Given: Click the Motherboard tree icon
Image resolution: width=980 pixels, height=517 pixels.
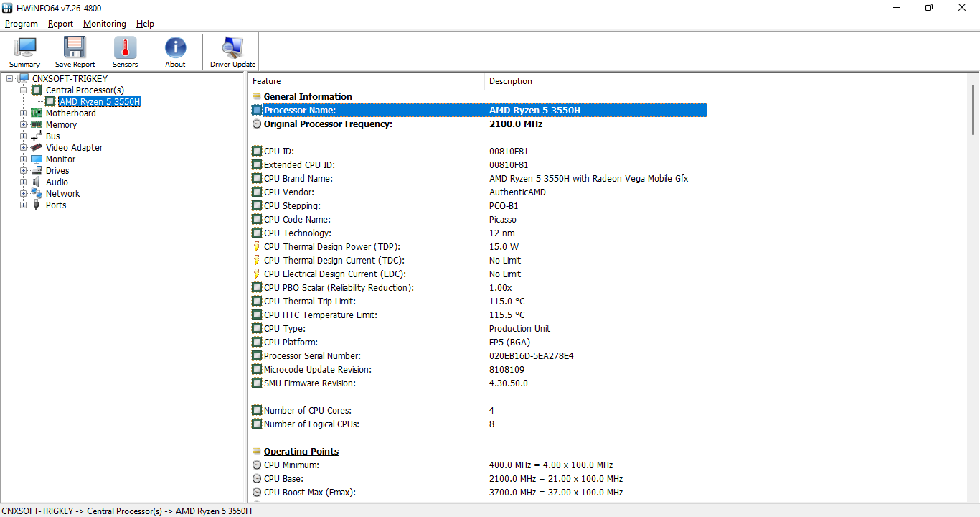Looking at the screenshot, I should 37,113.
